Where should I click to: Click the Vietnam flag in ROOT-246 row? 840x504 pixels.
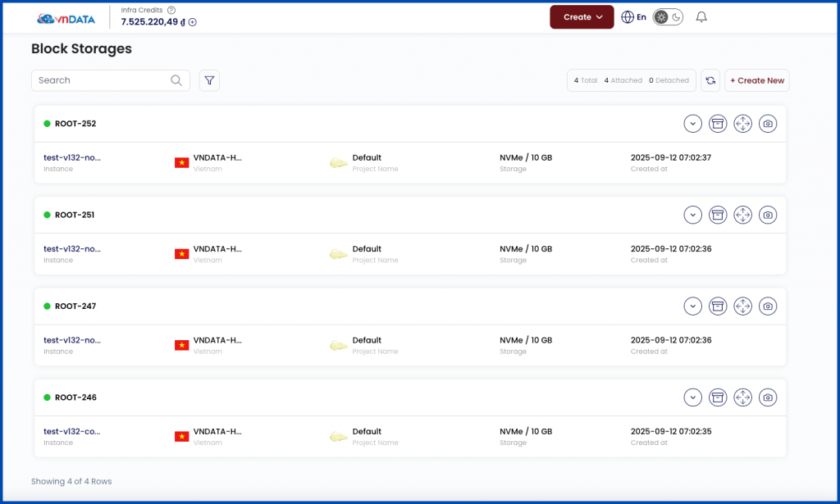[x=181, y=437]
